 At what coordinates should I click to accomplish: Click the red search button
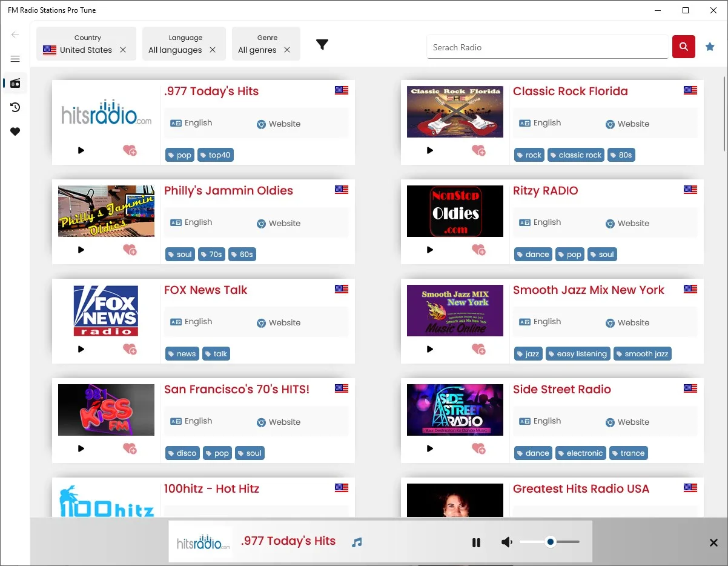(683, 47)
